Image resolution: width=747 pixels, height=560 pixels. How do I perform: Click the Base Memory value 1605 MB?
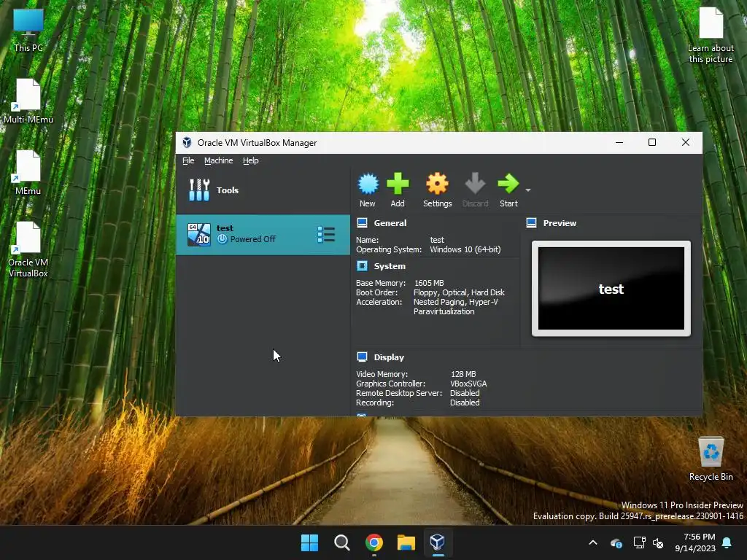point(429,283)
